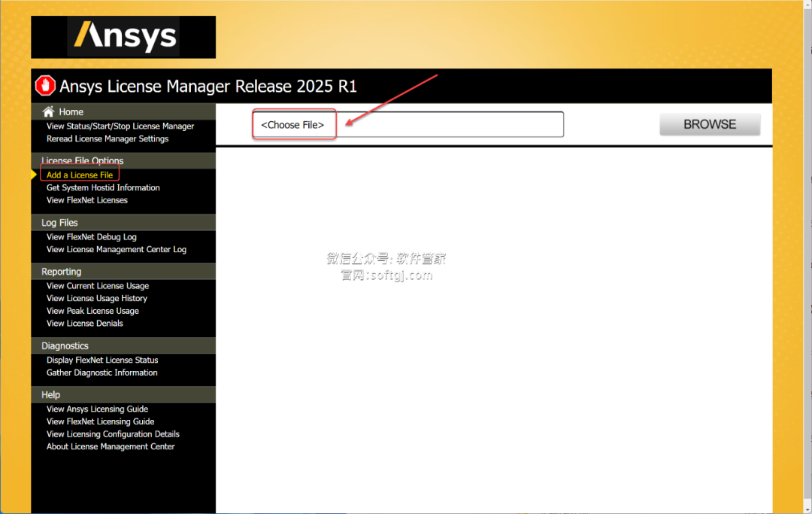Click the BROWSE button
This screenshot has height=514, width=812.
tap(710, 124)
